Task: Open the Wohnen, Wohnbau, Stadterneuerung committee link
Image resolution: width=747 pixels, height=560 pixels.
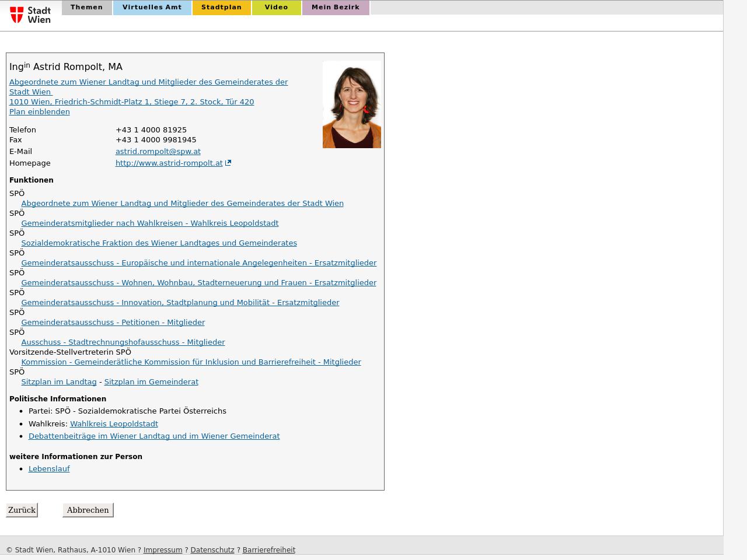Action: 199,283
